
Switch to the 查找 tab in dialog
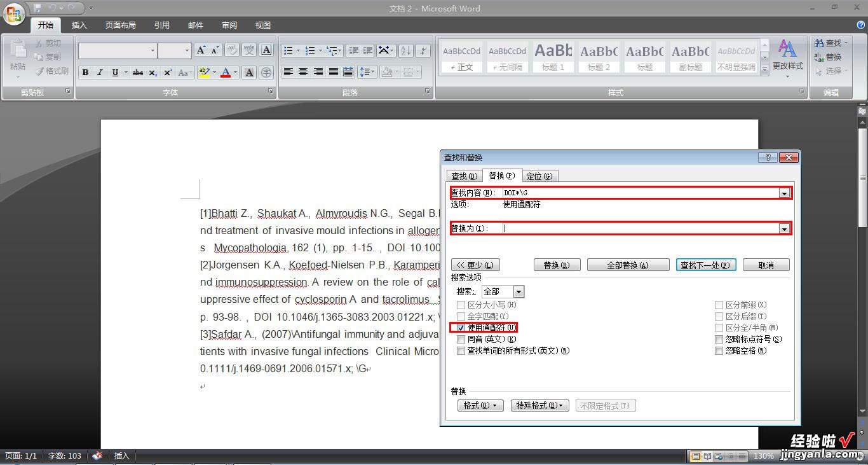(464, 176)
